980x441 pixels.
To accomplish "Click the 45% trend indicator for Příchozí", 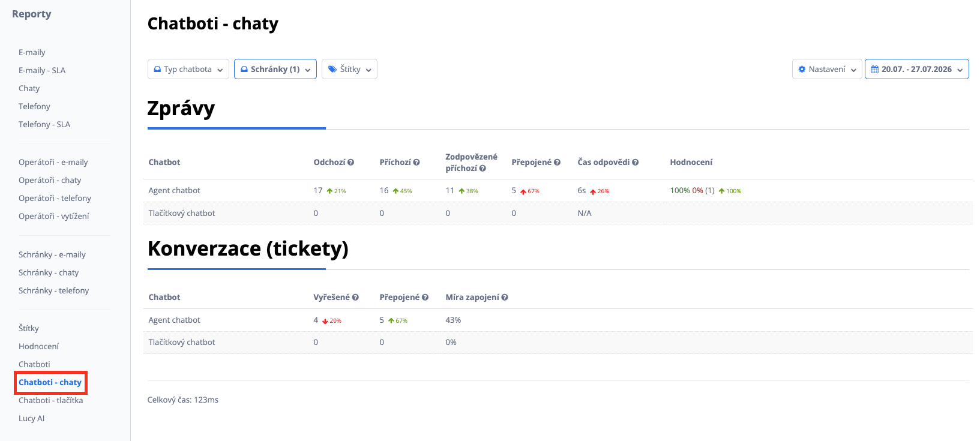I will pos(403,191).
